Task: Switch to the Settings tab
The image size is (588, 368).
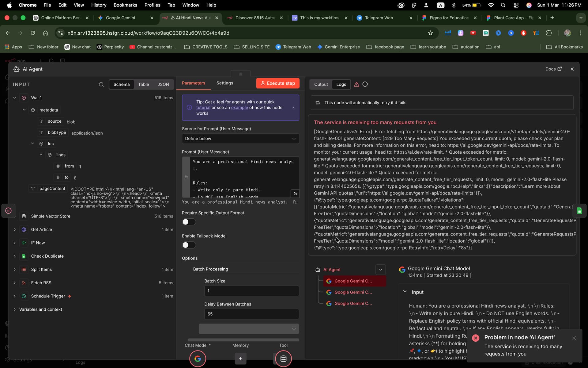Action: 224,83
